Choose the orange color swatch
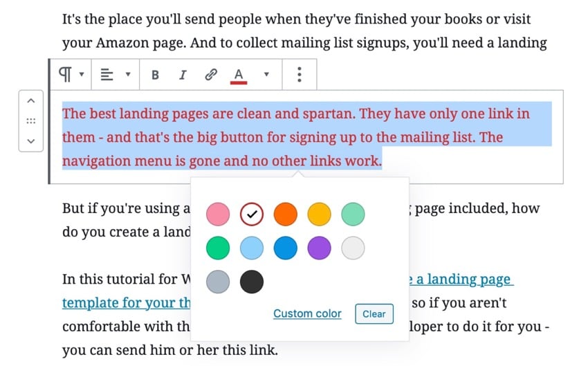 286,214
